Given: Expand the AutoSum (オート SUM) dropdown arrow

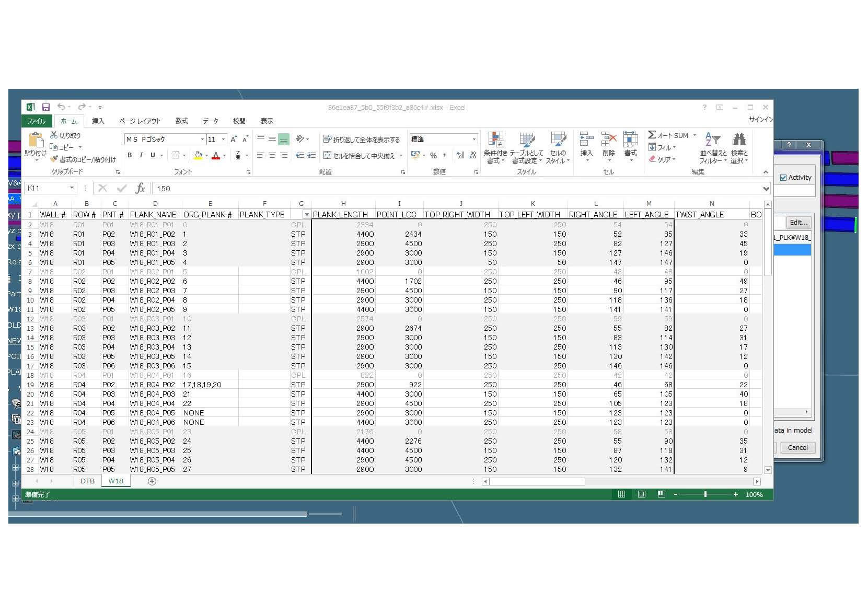Looking at the screenshot, I should (x=695, y=135).
